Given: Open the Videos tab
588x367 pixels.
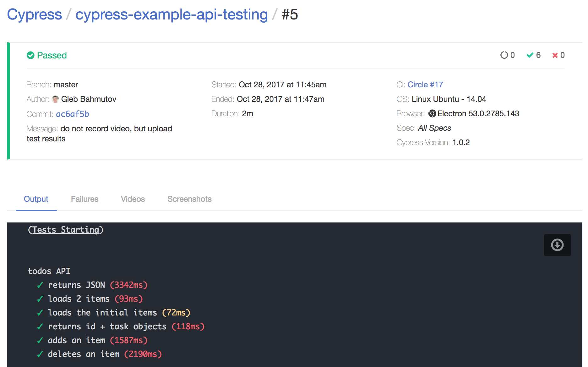Looking at the screenshot, I should tap(133, 199).
